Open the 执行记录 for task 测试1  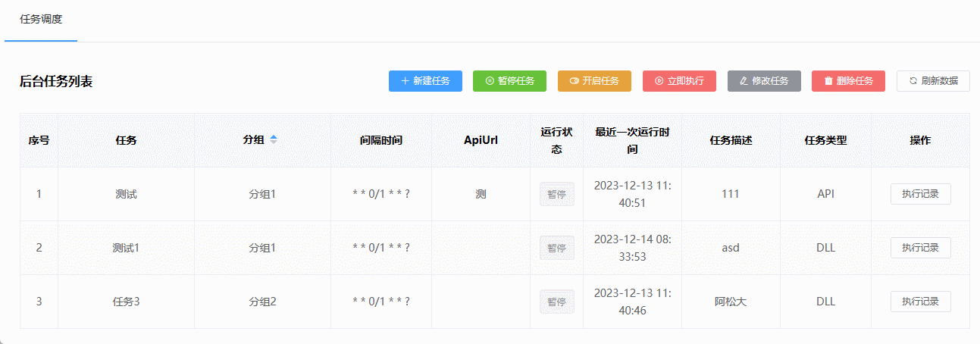[920, 248]
